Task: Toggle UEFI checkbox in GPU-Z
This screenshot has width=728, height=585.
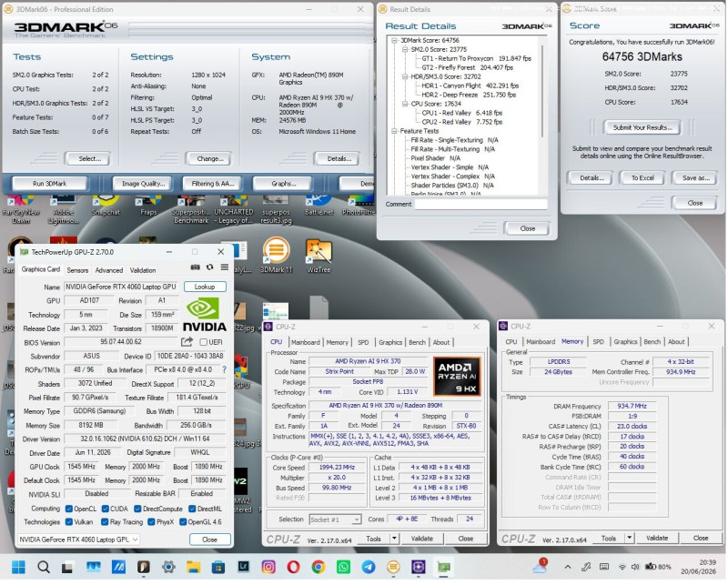Action: [203, 343]
